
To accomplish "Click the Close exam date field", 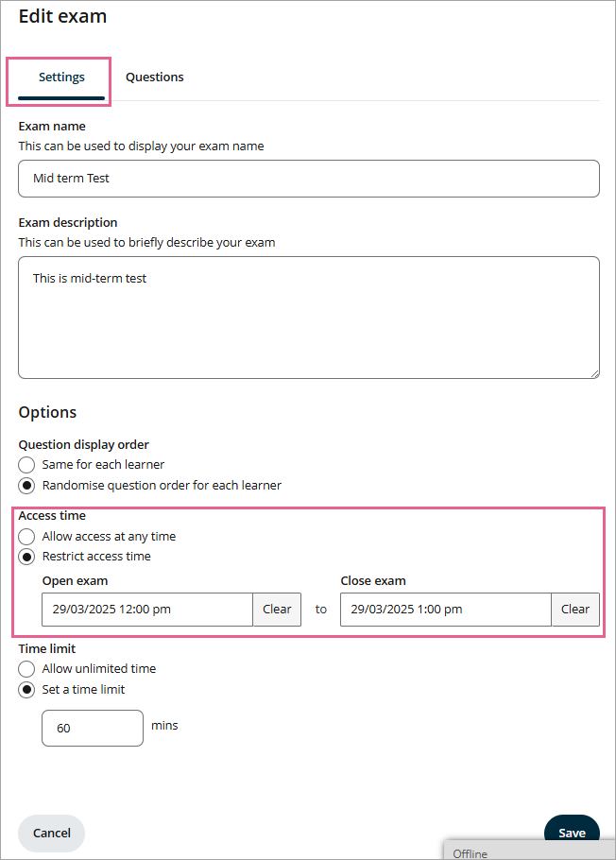I will pos(445,610).
